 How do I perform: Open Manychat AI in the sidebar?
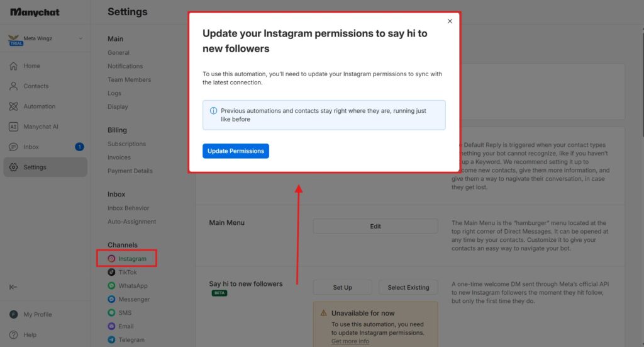(45, 127)
